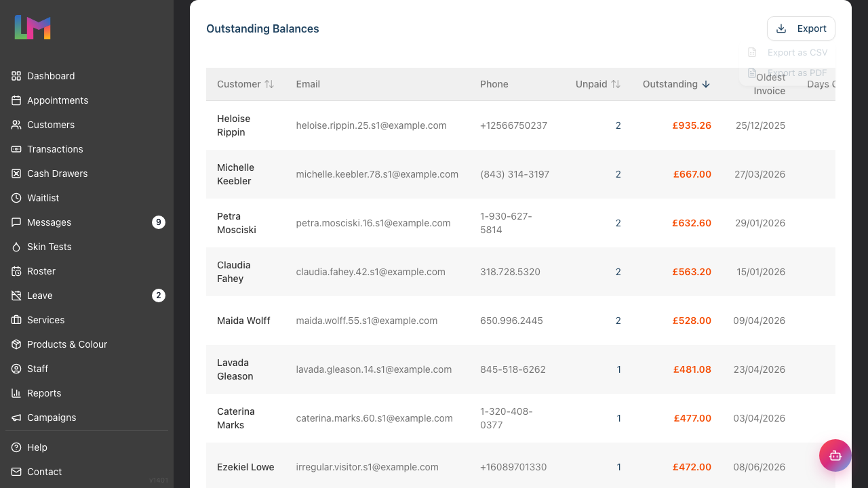This screenshot has height=488, width=868.
Task: Click the Services briefcase icon
Action: click(x=16, y=320)
